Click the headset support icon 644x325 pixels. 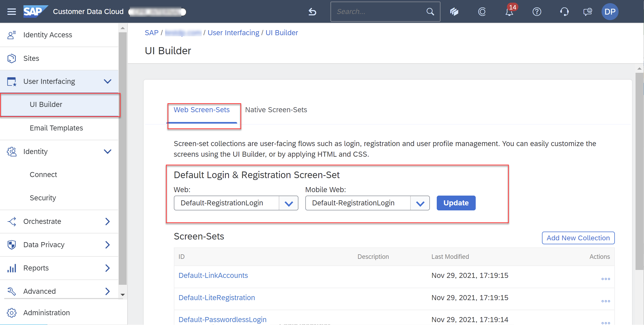pos(564,12)
